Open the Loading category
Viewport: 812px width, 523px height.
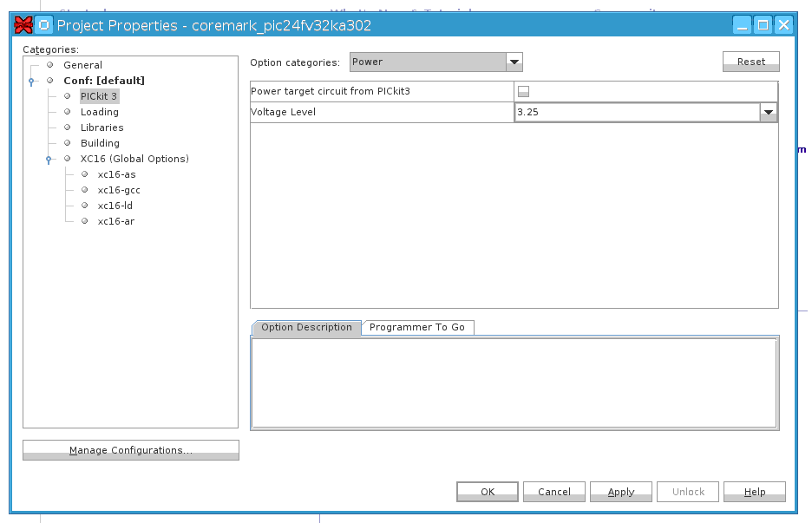(100, 112)
